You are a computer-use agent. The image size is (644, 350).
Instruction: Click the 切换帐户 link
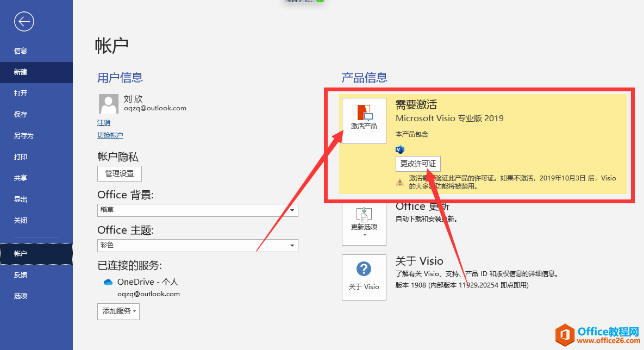click(x=110, y=135)
